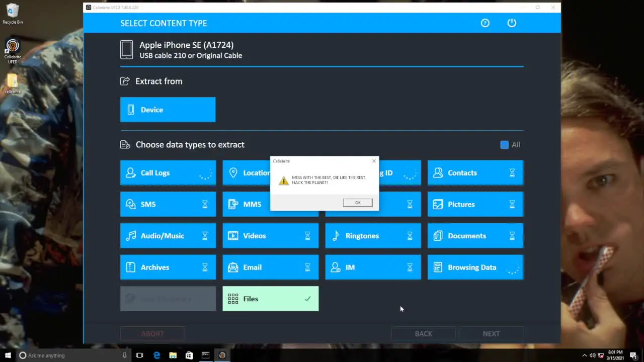Viewport: 644px width, 362px height.
Task: Open the Windows Start menu
Action: click(x=8, y=355)
